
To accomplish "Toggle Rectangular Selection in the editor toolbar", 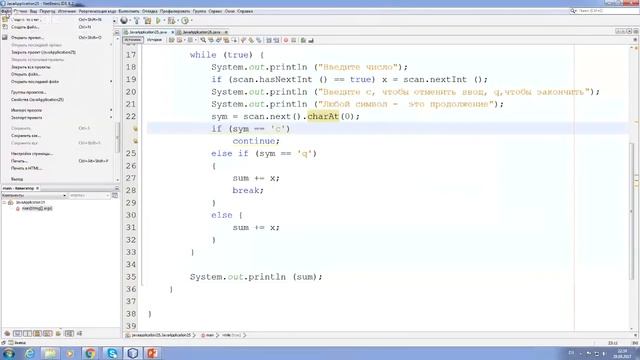I will 235,40.
